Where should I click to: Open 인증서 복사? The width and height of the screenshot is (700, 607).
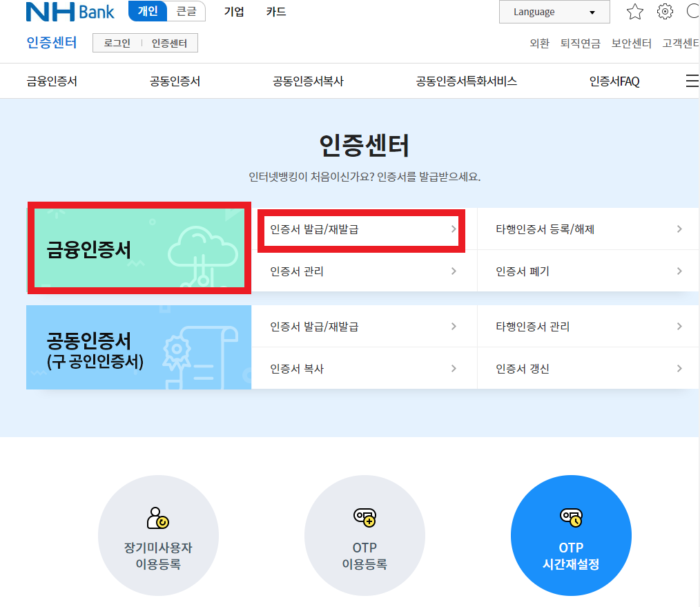coord(364,369)
